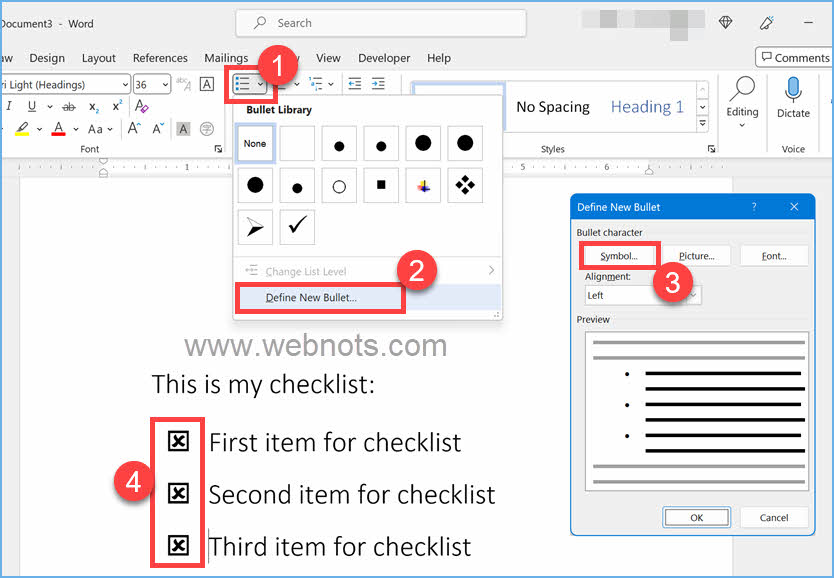Toggle strikethrough text formatting
This screenshot has height=578, width=834.
click(x=68, y=107)
